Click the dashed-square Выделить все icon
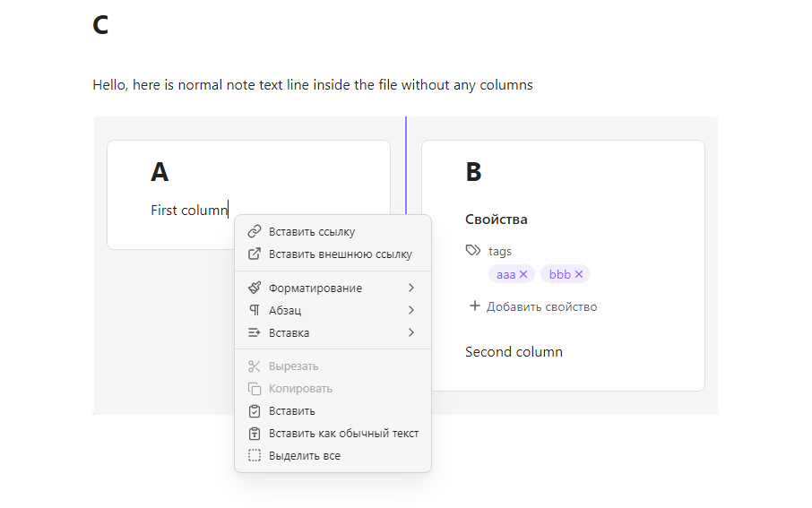This screenshot has height=508, width=812. (x=255, y=456)
